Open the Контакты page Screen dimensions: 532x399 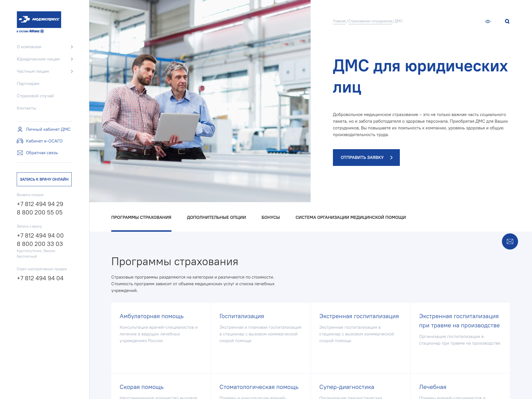[26, 108]
